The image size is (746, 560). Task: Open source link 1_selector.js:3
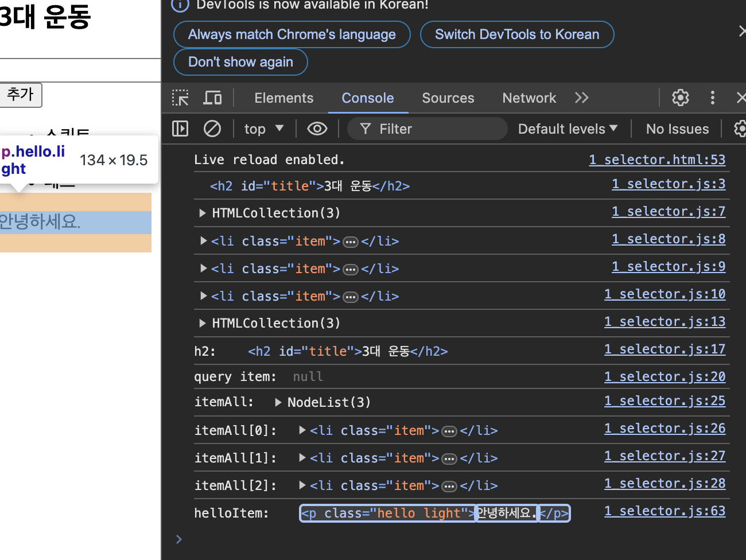click(x=669, y=184)
